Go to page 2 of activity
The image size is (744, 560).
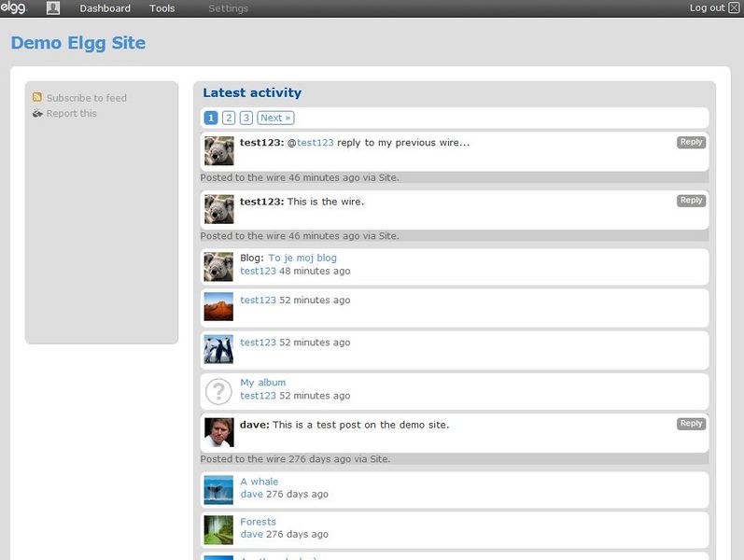click(229, 118)
